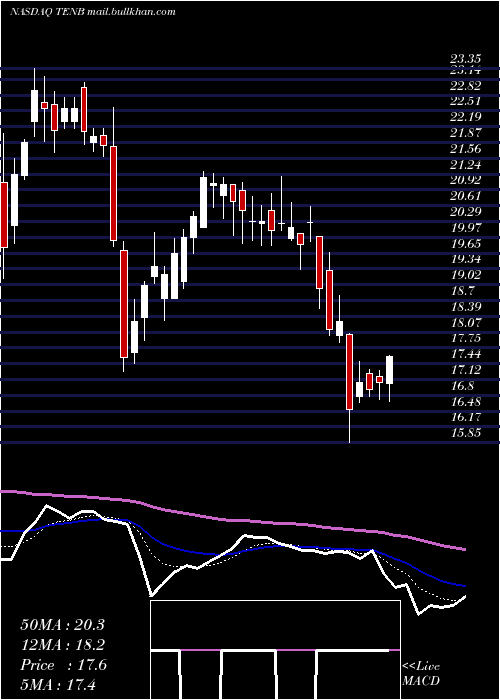Click the 21.56 price axis label
Screen dimensions: 500x700
(465, 149)
